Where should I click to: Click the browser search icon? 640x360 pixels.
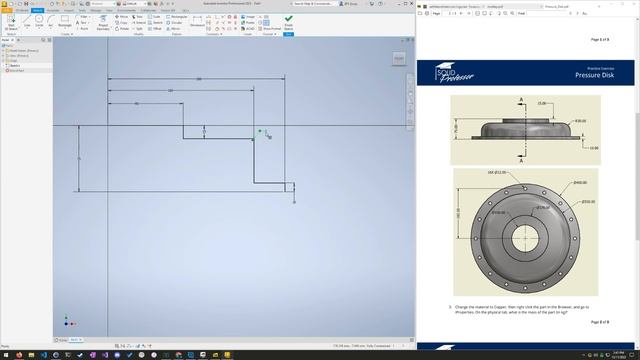[43, 40]
